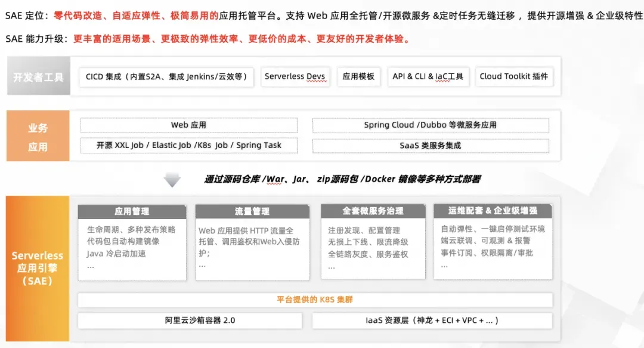The height and width of the screenshot is (348, 644).
Task: Click the 应用模板 box
Action: point(358,76)
